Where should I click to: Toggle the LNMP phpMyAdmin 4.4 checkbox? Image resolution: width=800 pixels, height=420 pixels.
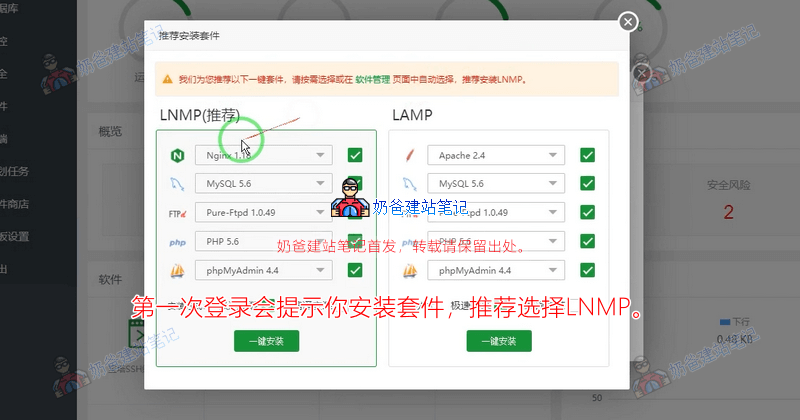[x=355, y=270]
